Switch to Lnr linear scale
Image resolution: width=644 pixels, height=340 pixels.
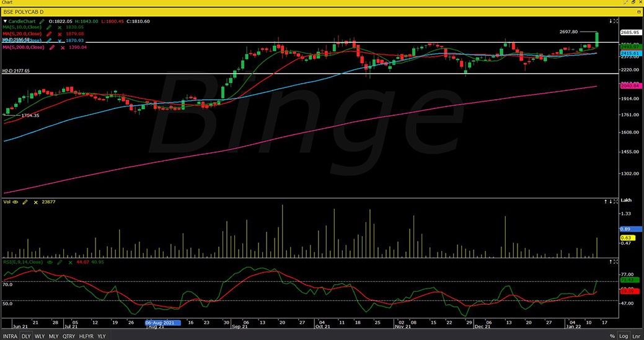click(635, 336)
